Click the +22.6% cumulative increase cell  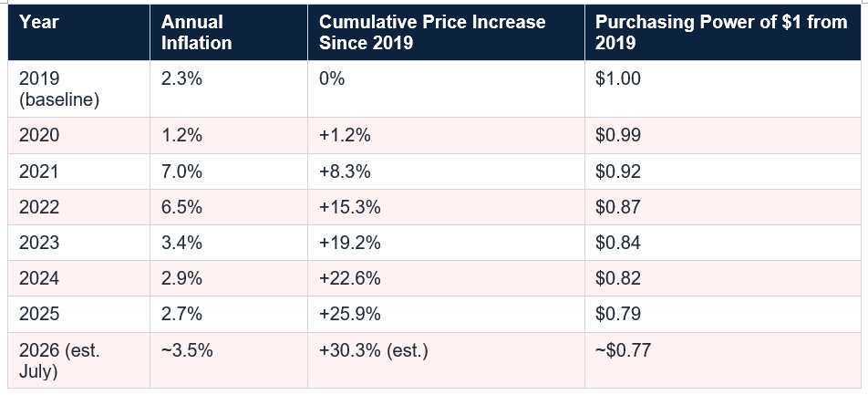(x=446, y=278)
